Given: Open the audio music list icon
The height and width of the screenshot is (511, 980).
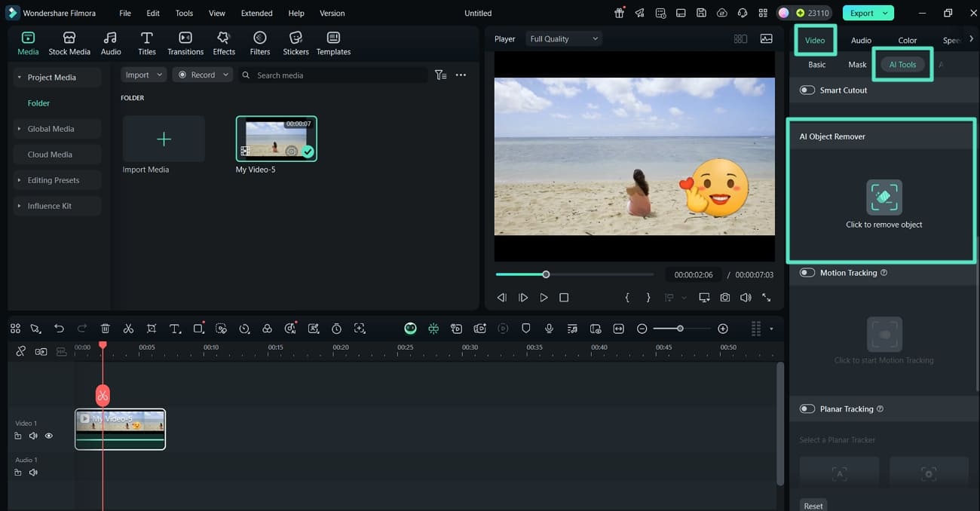Looking at the screenshot, I should tap(572, 329).
